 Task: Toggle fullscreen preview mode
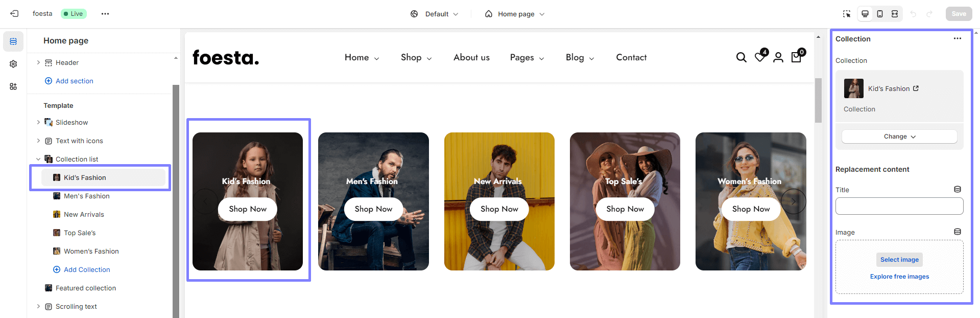click(x=895, y=14)
